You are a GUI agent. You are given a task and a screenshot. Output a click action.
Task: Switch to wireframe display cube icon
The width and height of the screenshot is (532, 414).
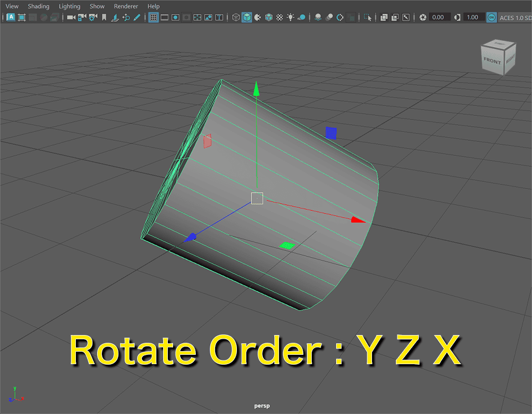pyautogui.click(x=236, y=17)
